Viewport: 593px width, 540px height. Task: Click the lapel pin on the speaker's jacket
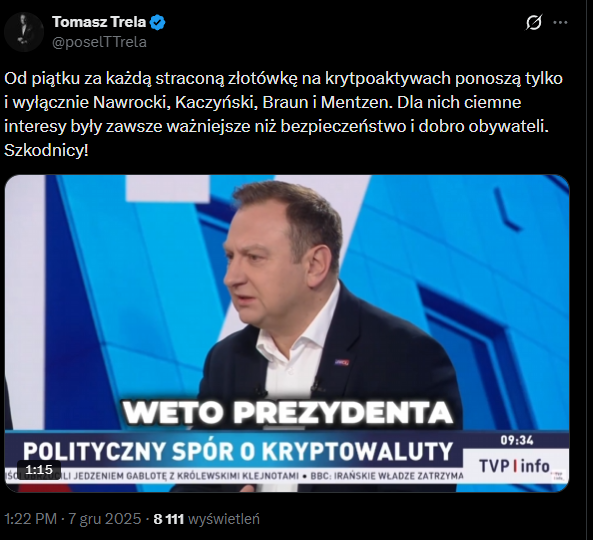[341, 362]
